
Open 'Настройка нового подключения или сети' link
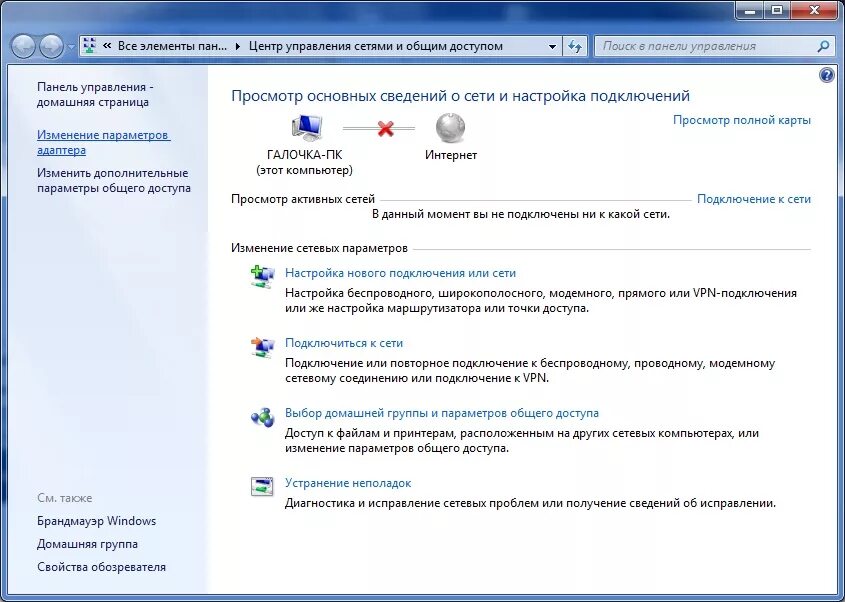400,273
